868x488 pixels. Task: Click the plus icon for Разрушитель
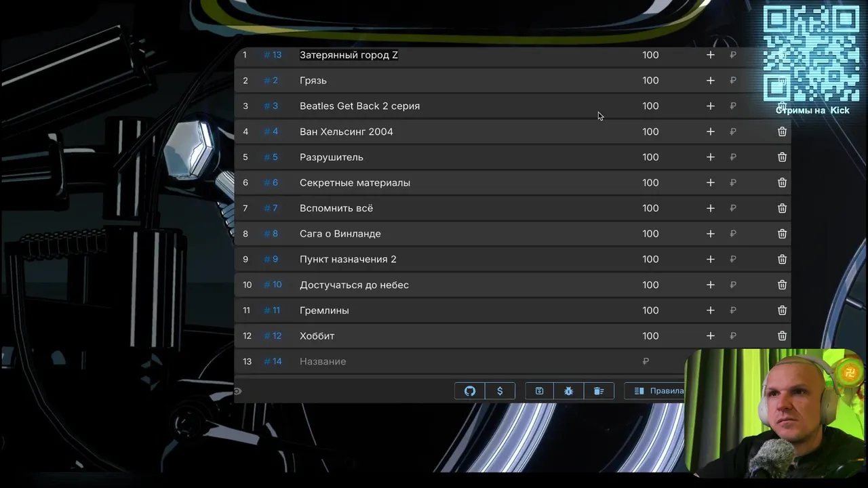(711, 157)
